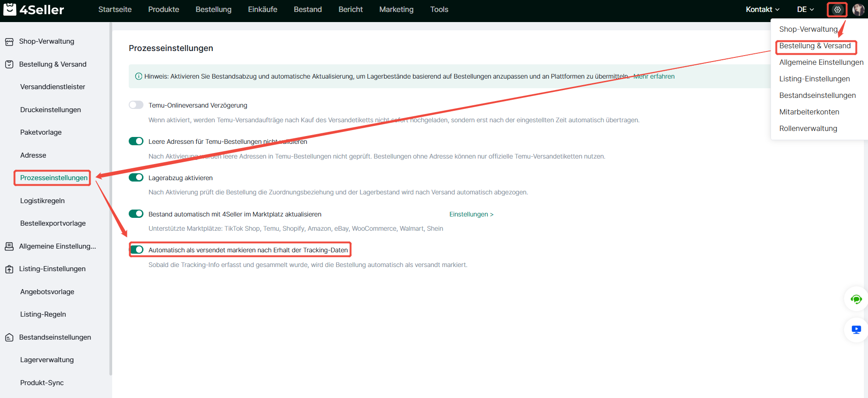Viewport: 868px width, 398px height.
Task: Open Lagerverwaltung in sidebar
Action: (x=47, y=360)
